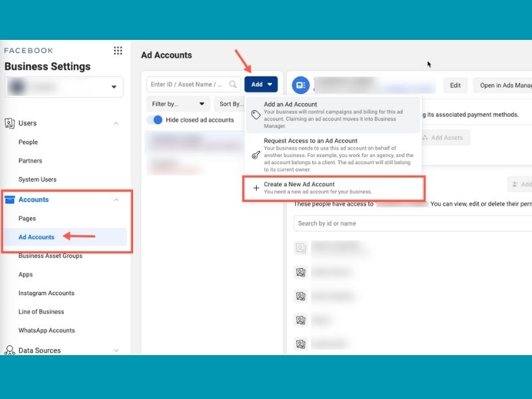Open the Filter by dropdown
532x399 pixels.
[178, 104]
